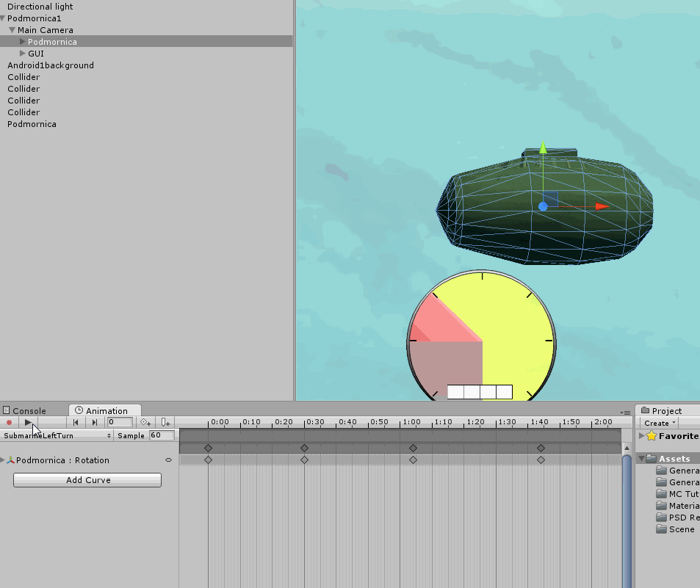Click the Rotation curve options oval icon
Image resolution: width=700 pixels, height=588 pixels.
pyautogui.click(x=168, y=460)
